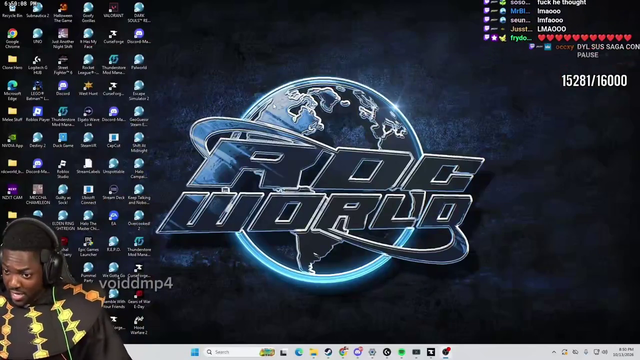Open Logitech G HUB from the taskbar
This screenshot has width=640, height=360.
click(x=387, y=352)
